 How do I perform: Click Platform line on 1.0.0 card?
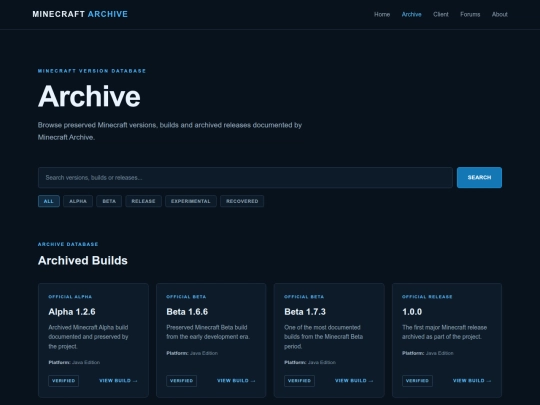click(428, 353)
